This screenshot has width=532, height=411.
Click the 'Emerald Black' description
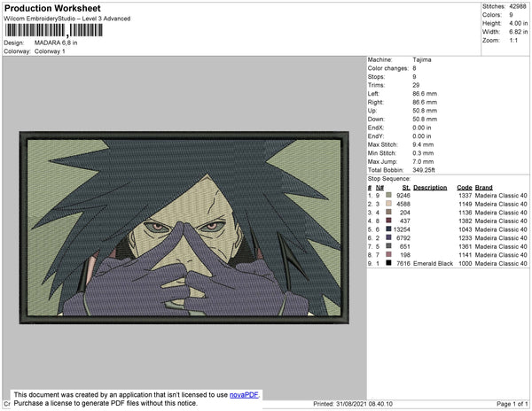coord(434,263)
